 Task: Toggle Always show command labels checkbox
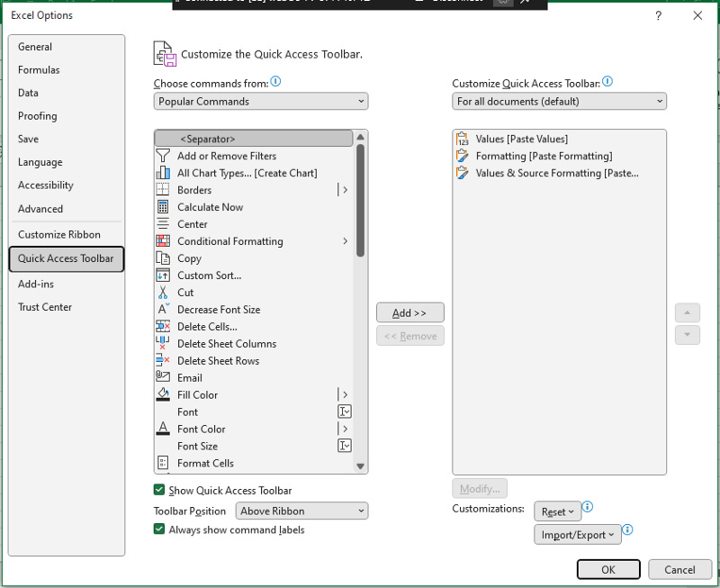click(159, 529)
